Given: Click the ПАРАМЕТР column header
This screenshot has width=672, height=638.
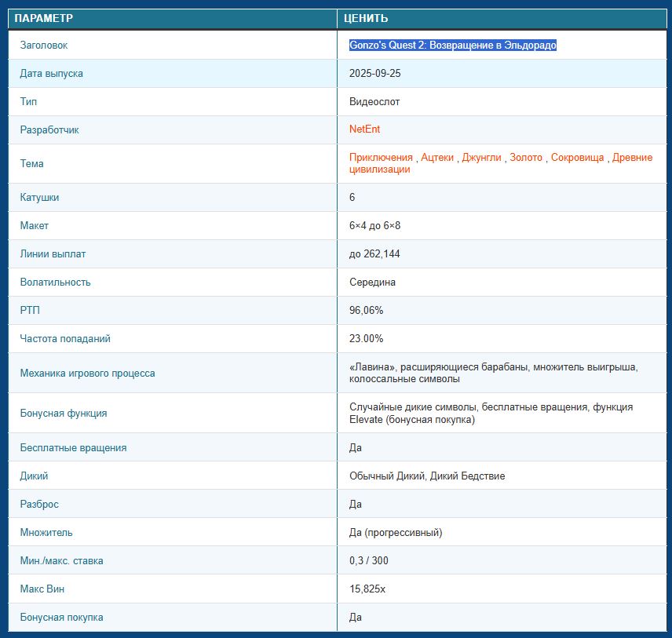Looking at the screenshot, I should tap(44, 19).
